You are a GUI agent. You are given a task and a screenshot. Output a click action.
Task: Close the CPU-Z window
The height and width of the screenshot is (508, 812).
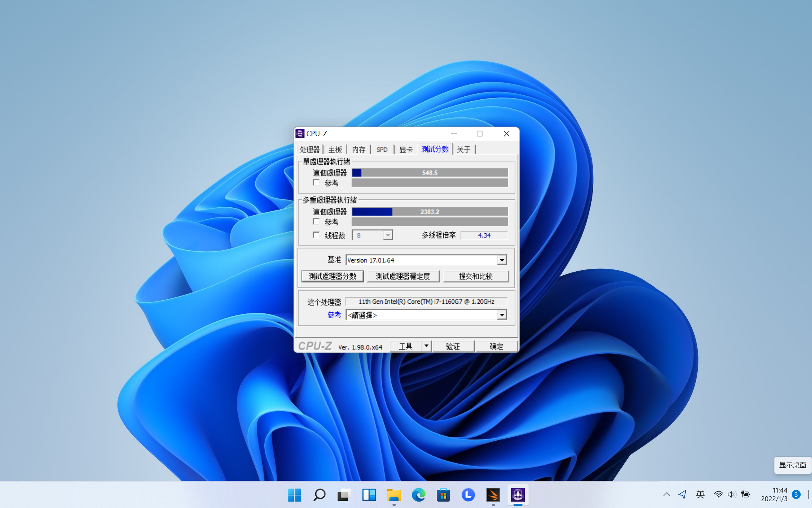[506, 134]
